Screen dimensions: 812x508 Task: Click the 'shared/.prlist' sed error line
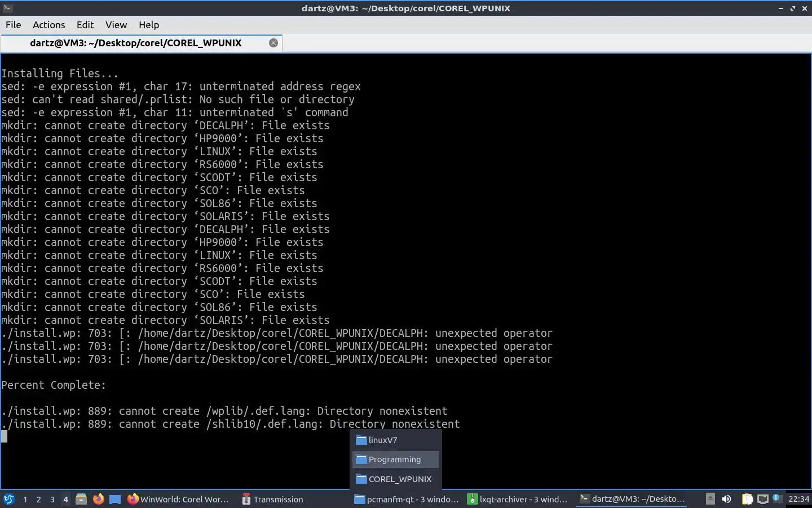click(x=178, y=99)
